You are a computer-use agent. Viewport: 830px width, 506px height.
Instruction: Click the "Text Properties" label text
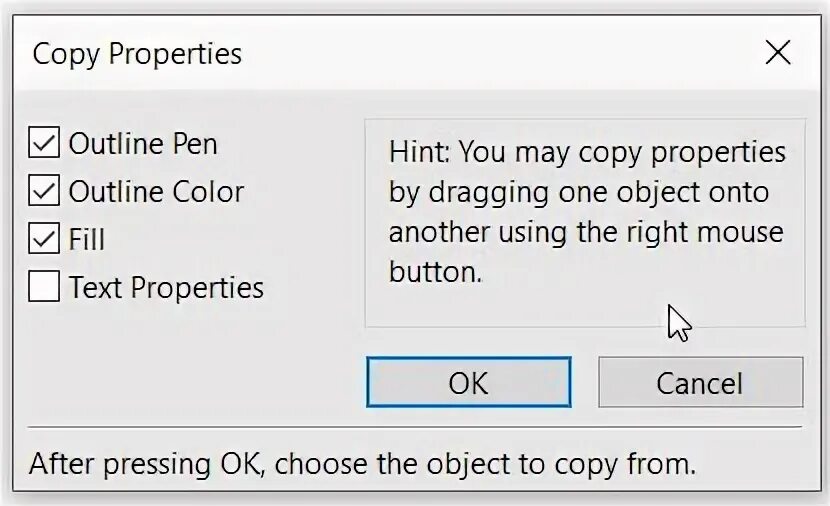[x=166, y=287]
